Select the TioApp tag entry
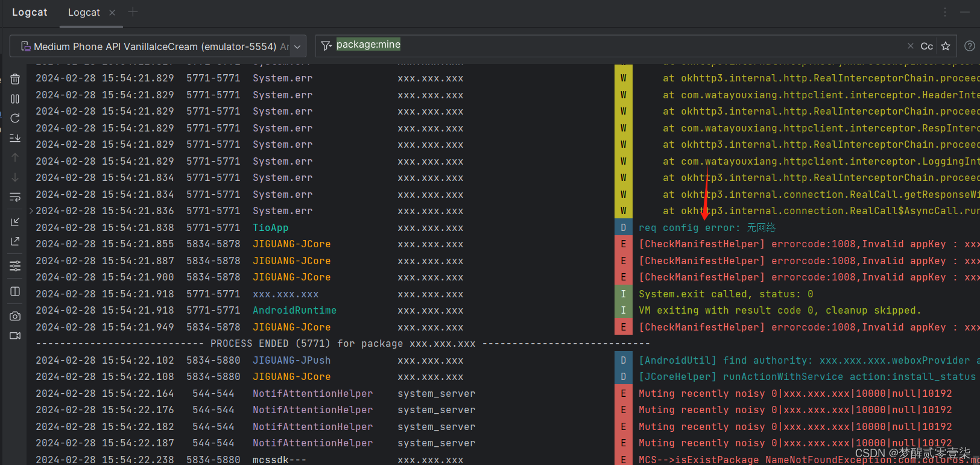The height and width of the screenshot is (465, 980). click(x=270, y=227)
